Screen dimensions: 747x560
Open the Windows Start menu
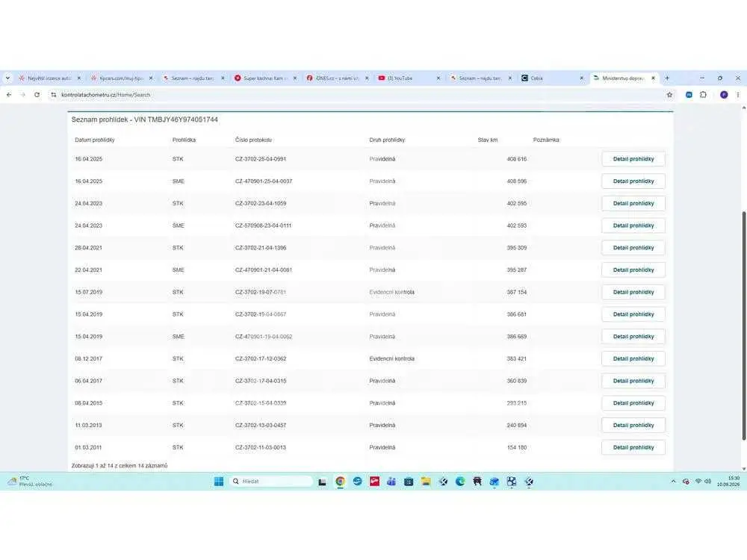[x=219, y=482]
